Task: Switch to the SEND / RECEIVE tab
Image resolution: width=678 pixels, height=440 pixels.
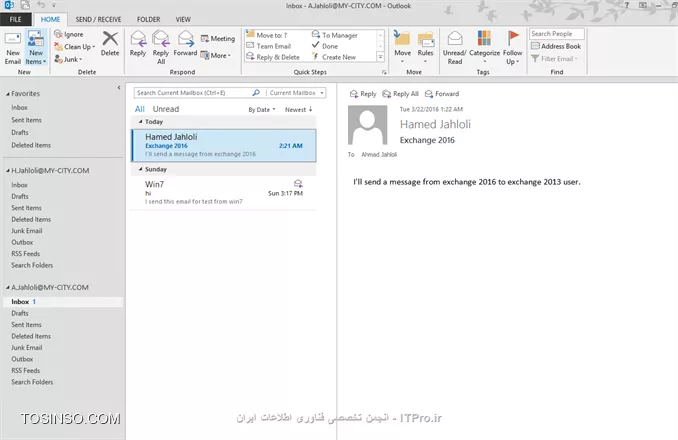Action: [98, 19]
